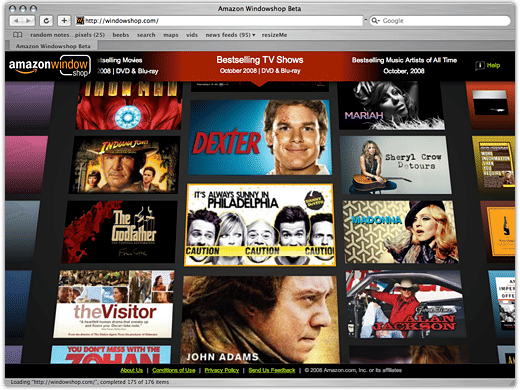520x390 pixels.
Task: Open the 'beebs' bookmark
Action: pos(121,35)
